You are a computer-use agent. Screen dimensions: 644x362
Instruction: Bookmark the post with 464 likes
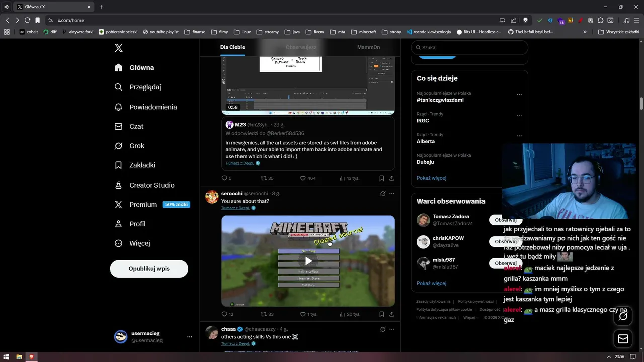pos(382,178)
